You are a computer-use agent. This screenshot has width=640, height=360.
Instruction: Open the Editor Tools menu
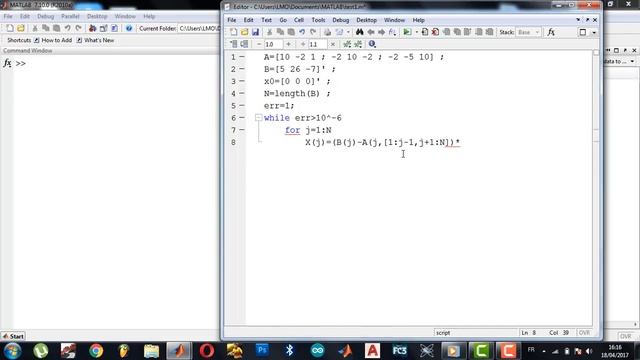tap(318, 20)
